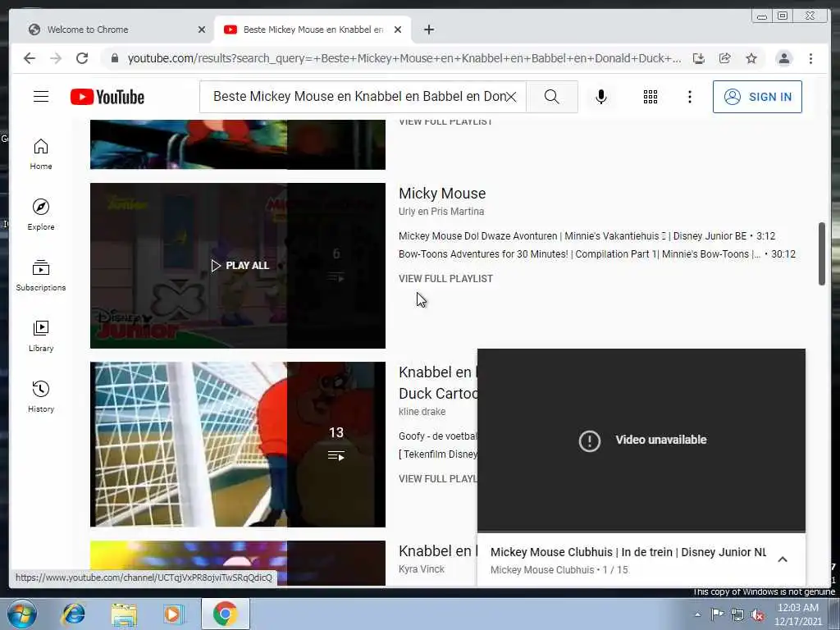This screenshot has width=840, height=630.
Task: Show hidden system tray icons
Action: point(697,614)
